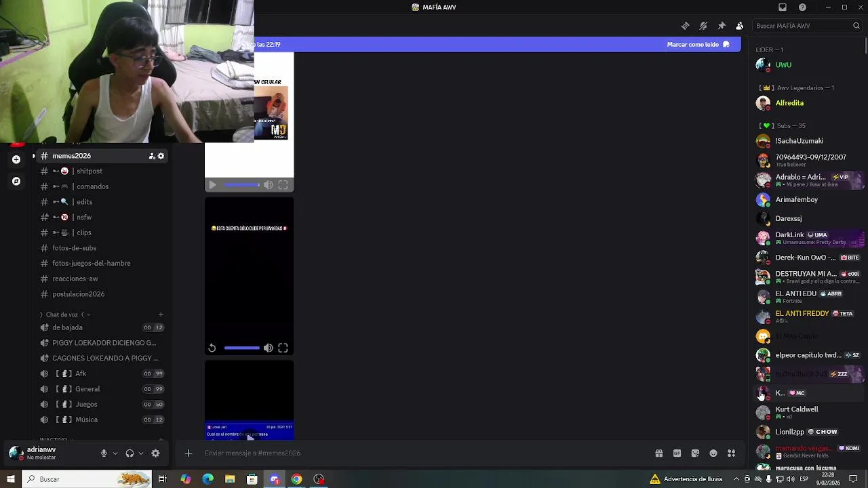Open the GIF picker icon
Image resolution: width=868 pixels, height=488 pixels.
point(677,453)
